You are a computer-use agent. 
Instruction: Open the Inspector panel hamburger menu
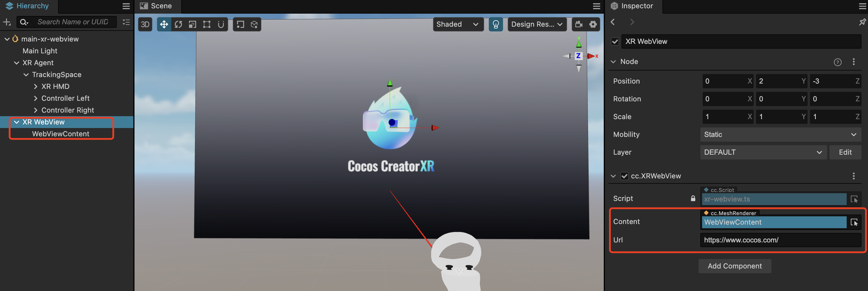863,6
